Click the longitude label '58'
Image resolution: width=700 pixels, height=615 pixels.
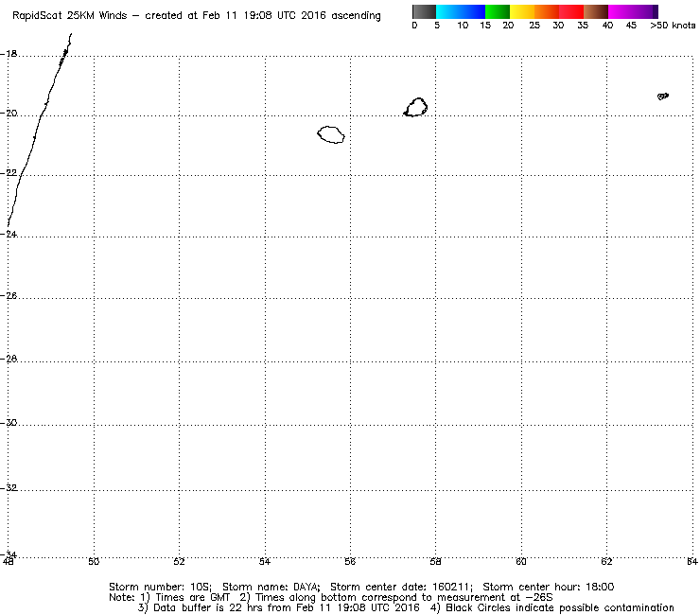[435, 562]
